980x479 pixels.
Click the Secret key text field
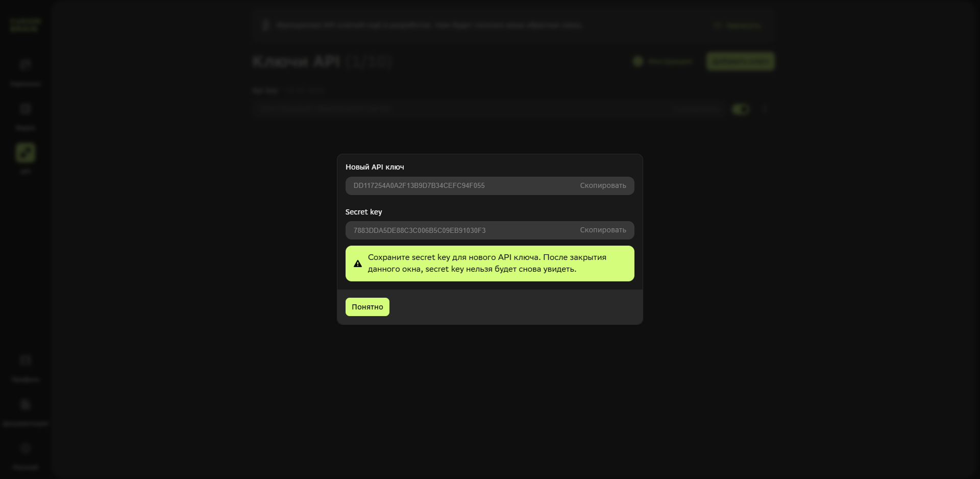[x=459, y=230]
